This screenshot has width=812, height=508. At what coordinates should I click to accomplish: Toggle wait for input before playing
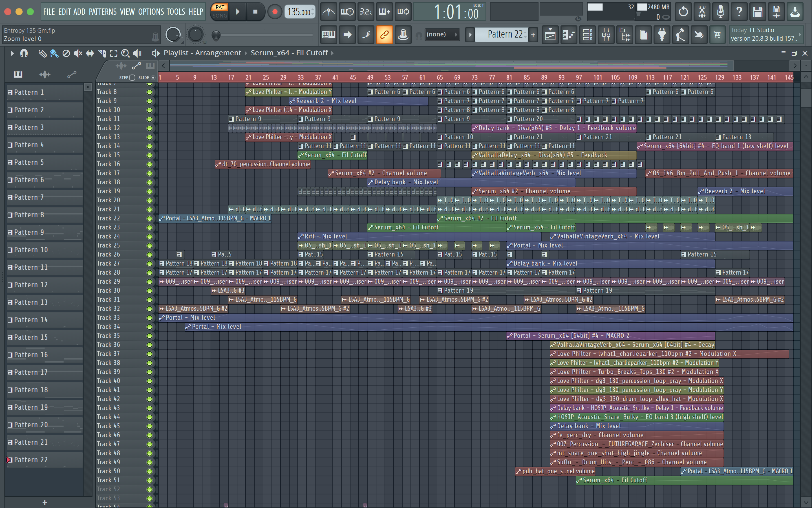tap(347, 12)
